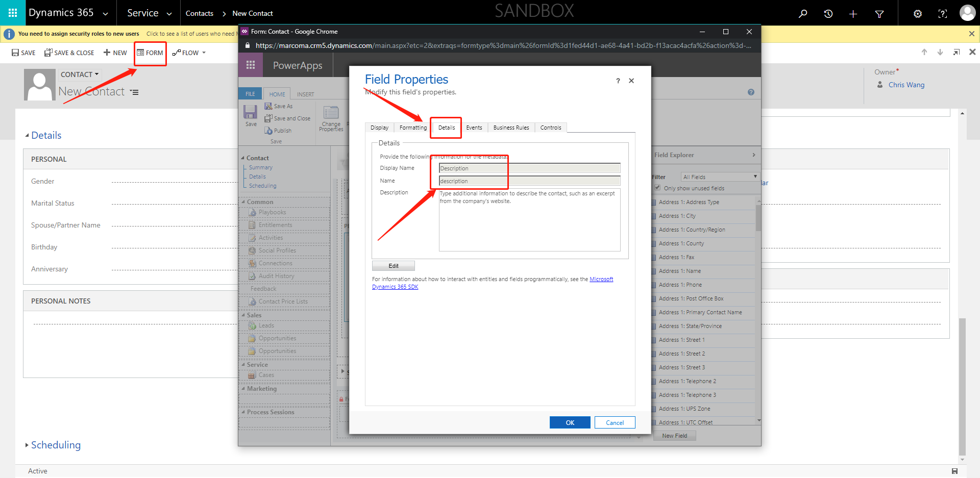The image size is (980, 478).
Task: Open the Dynamics 365 app launcher waffle
Action: [13, 13]
